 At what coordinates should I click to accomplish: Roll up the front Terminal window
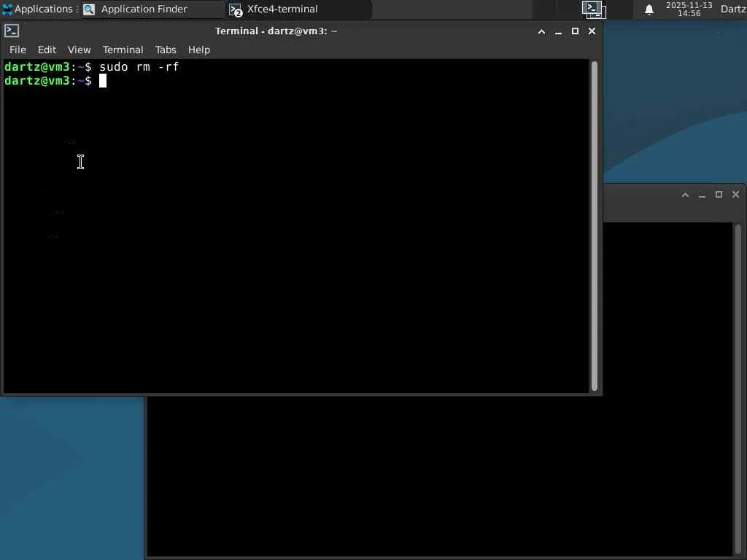pos(542,31)
